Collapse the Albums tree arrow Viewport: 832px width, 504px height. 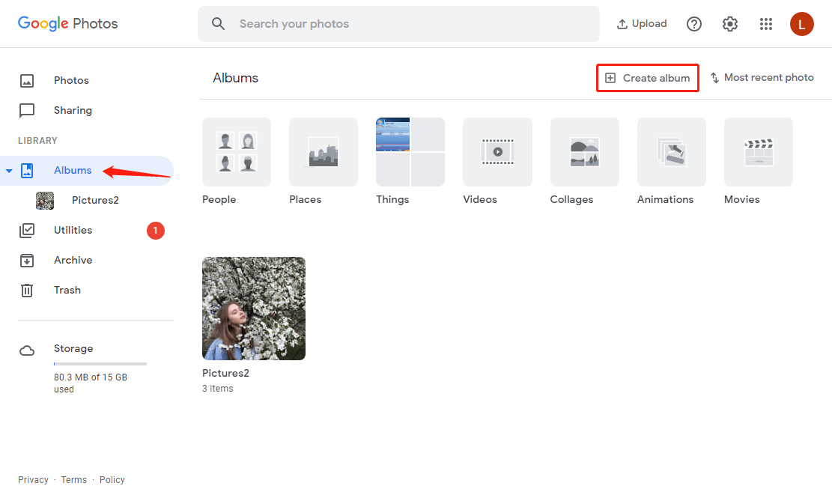(x=9, y=171)
